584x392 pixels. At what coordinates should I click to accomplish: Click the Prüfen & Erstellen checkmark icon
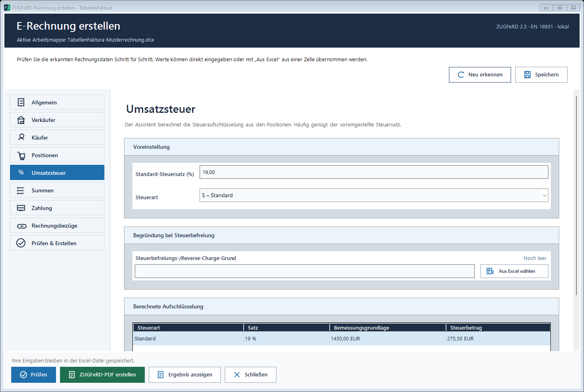click(x=21, y=243)
